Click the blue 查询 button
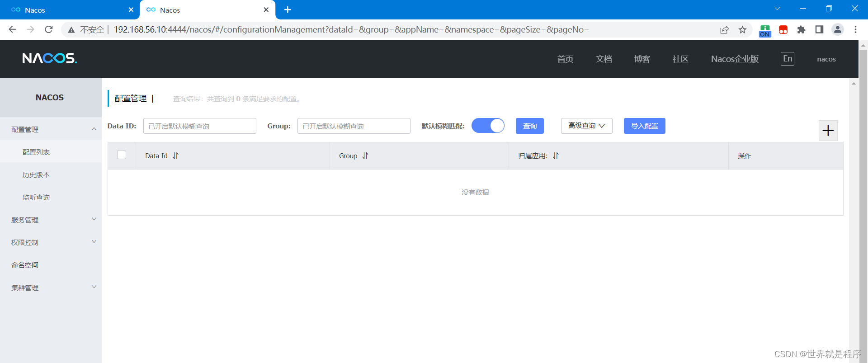 (530, 126)
